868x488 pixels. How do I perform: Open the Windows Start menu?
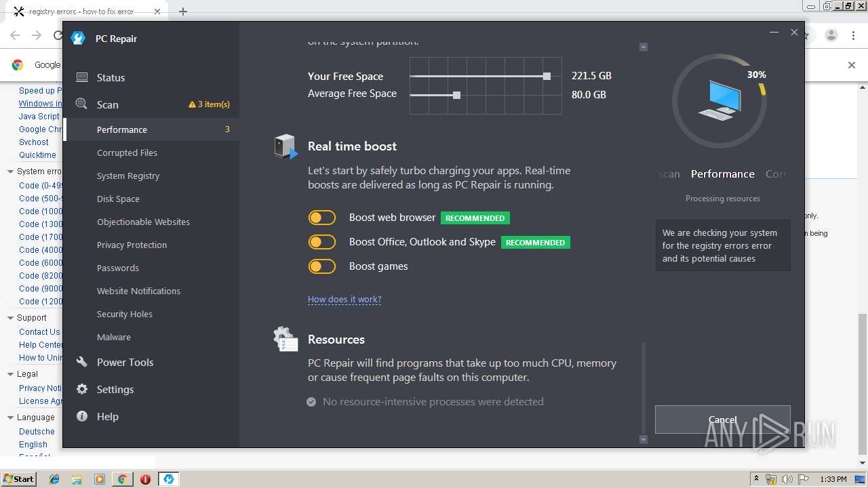point(18,479)
